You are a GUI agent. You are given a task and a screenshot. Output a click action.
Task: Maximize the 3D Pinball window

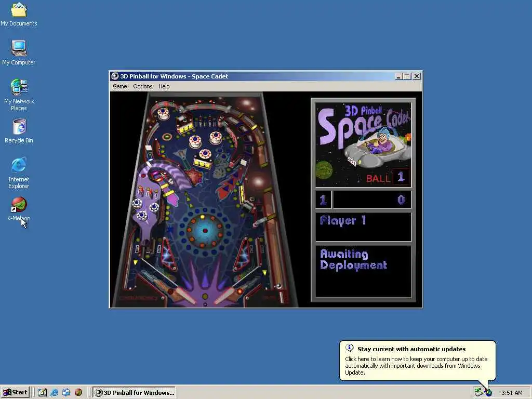[407, 76]
